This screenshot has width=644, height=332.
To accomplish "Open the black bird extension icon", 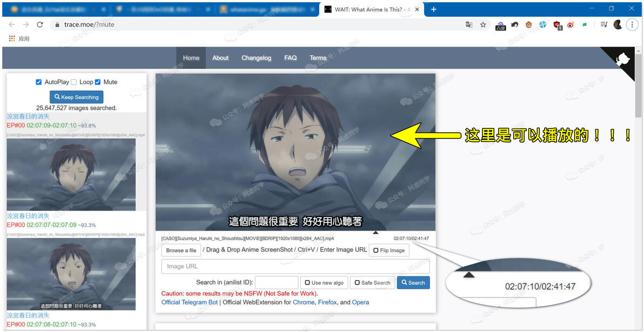I will click(515, 25).
